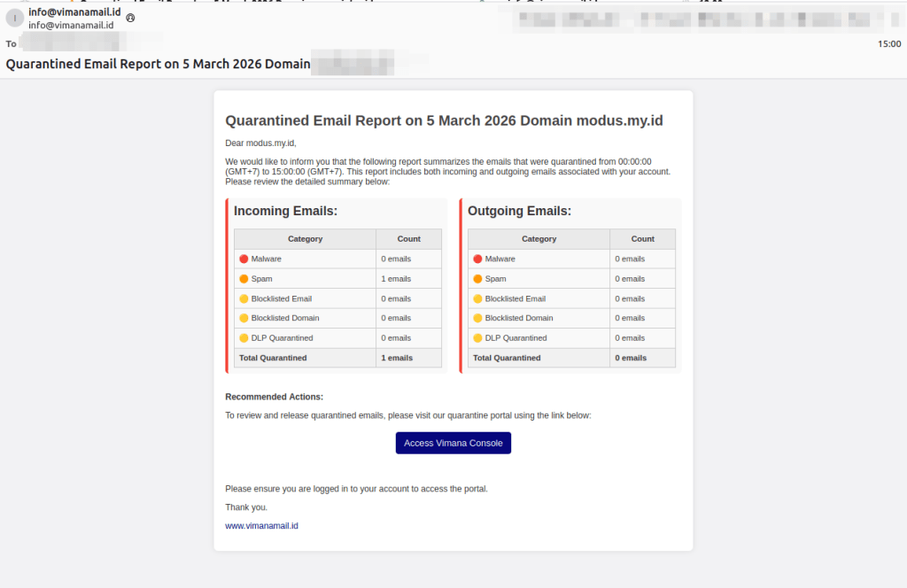The width and height of the screenshot is (907, 588).
Task: Click the yellow Blocklisted Domain icon in Outgoing table
Action: point(477,318)
